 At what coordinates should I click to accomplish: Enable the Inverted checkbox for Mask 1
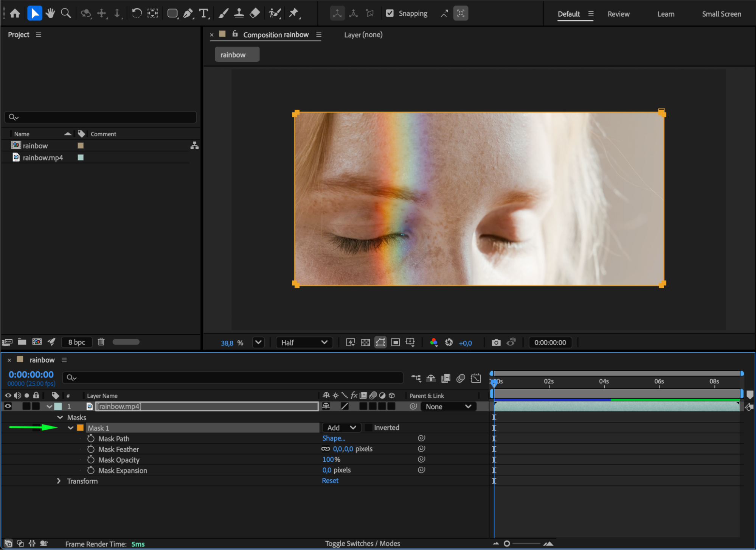click(368, 428)
